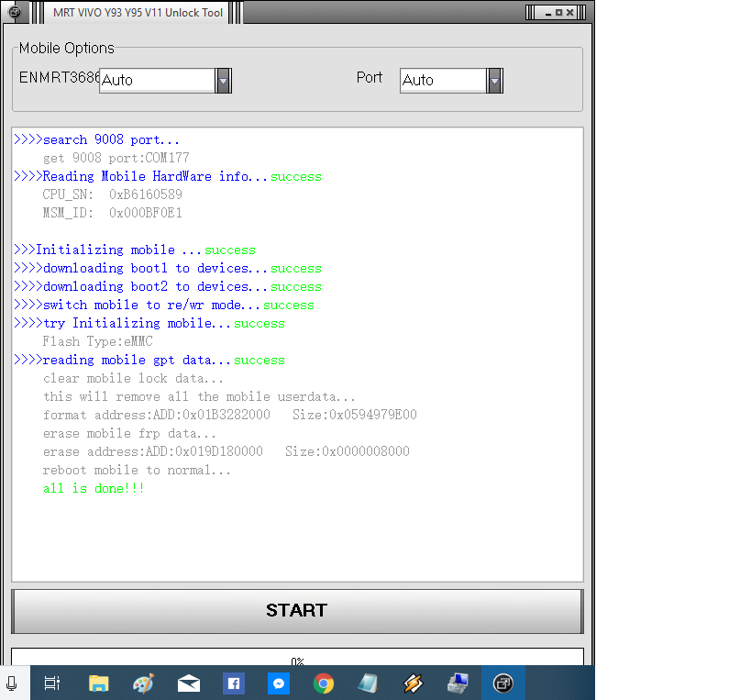The image size is (751, 700).
Task: Click 'try Initializing mobile' log line
Action: point(149,324)
